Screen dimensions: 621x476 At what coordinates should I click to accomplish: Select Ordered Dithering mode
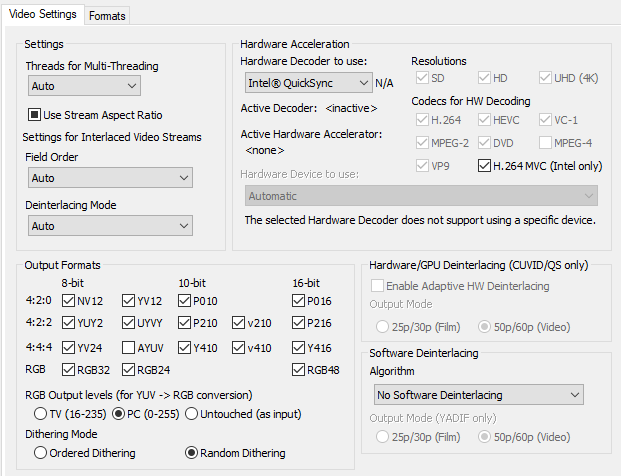(x=41, y=453)
